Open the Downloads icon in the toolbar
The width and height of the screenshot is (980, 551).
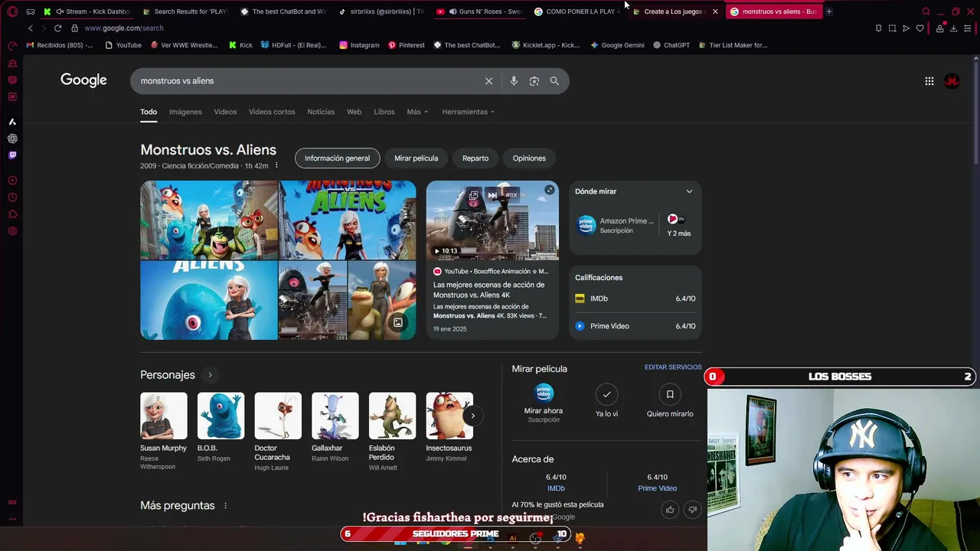953,28
